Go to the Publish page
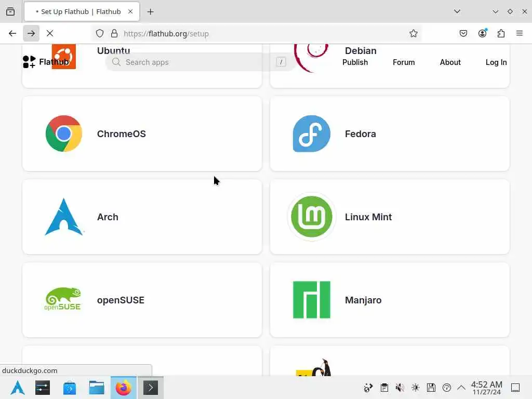 [x=355, y=62]
